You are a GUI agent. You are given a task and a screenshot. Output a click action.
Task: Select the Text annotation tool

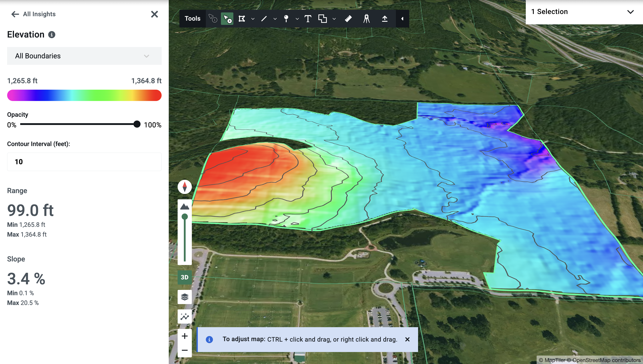pos(308,18)
